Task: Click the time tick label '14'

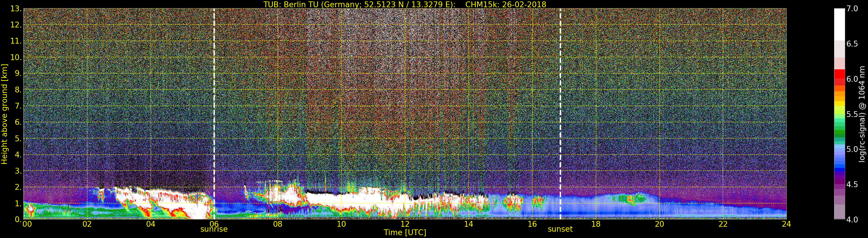Action: tap(468, 224)
